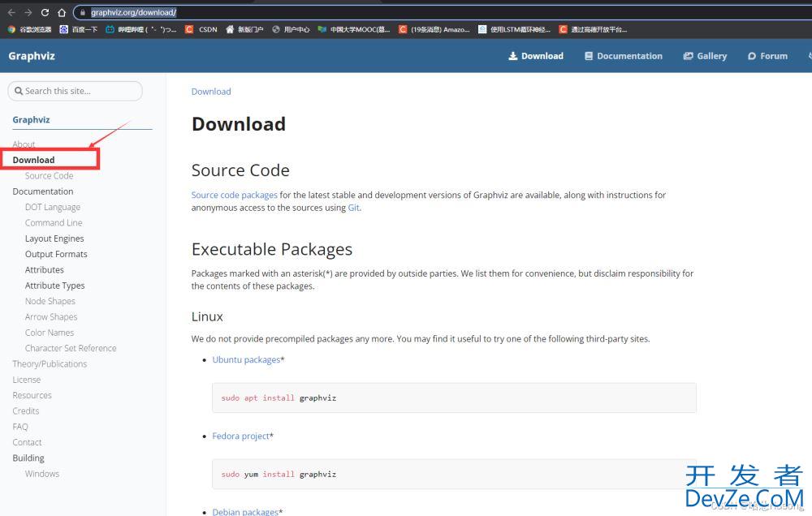The width and height of the screenshot is (812, 516).
Task: Click the Executable Packages heading
Action: coord(272,249)
